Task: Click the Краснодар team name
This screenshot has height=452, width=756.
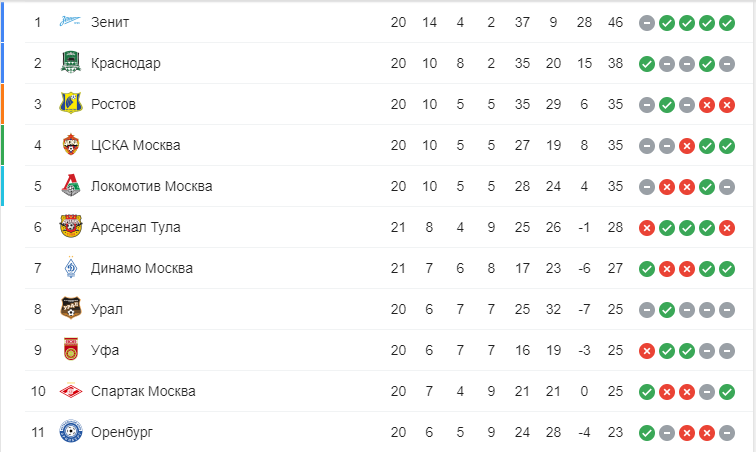Action: coord(126,63)
